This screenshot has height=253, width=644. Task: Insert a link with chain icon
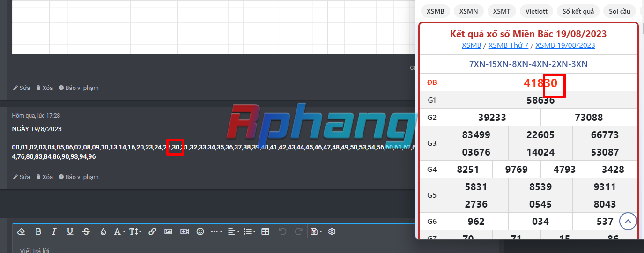[x=152, y=231]
